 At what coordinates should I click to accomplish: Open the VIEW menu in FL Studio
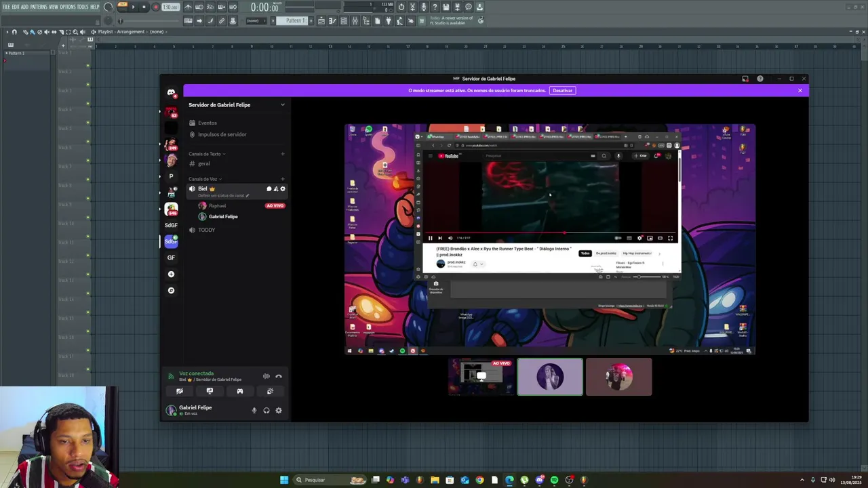tap(54, 7)
